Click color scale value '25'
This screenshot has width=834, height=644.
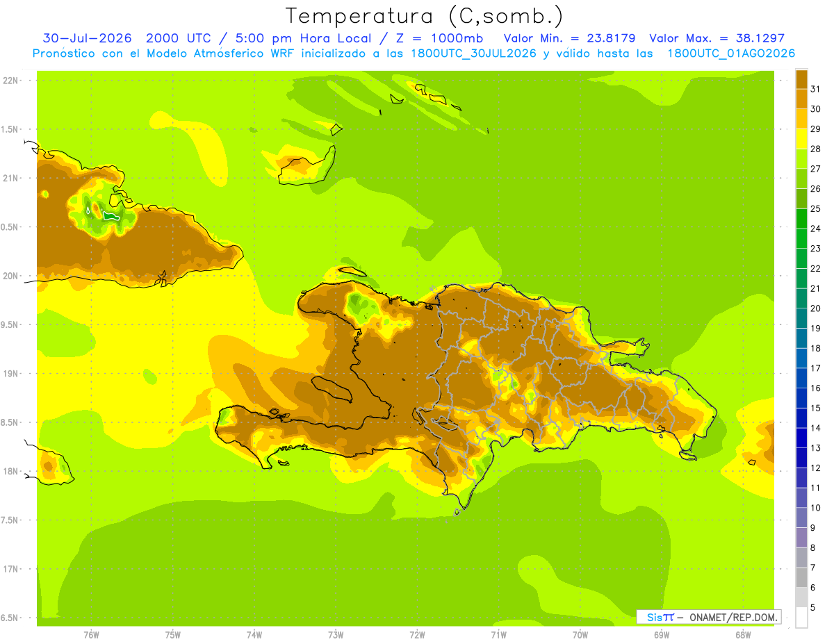(816, 208)
